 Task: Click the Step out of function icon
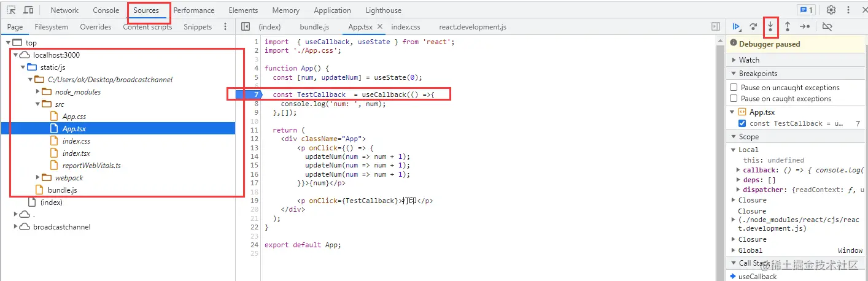pyautogui.click(x=788, y=26)
